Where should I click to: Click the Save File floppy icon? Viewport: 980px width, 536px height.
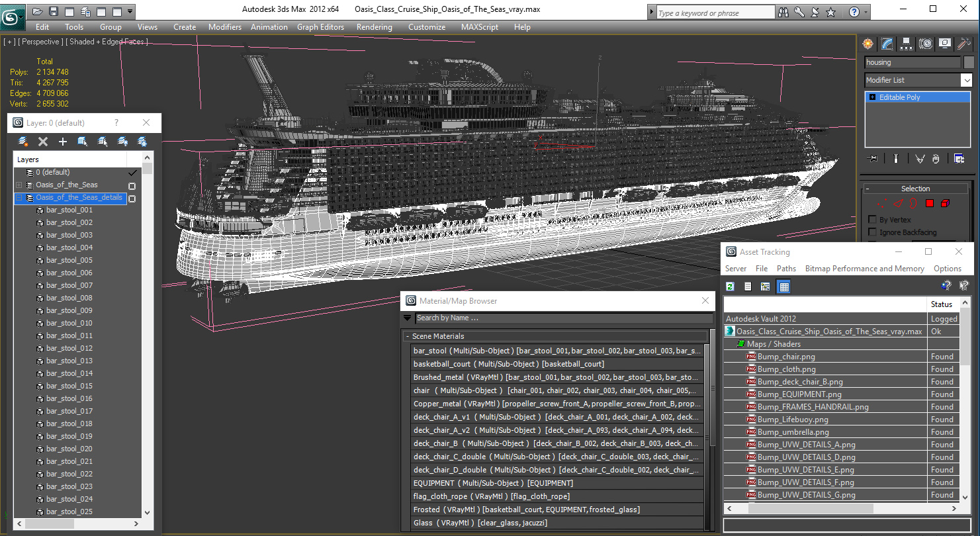point(54,11)
